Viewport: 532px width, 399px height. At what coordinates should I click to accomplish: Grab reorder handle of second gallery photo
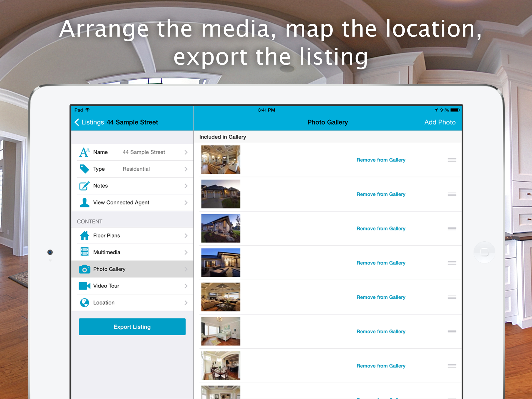tap(452, 194)
